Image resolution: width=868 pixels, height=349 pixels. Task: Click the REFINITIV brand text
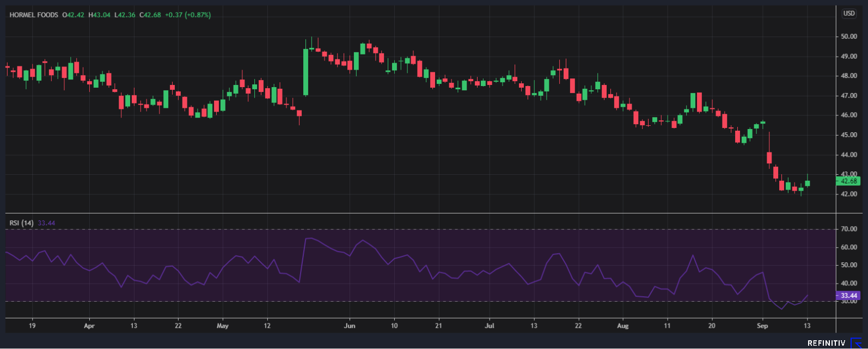(827, 343)
